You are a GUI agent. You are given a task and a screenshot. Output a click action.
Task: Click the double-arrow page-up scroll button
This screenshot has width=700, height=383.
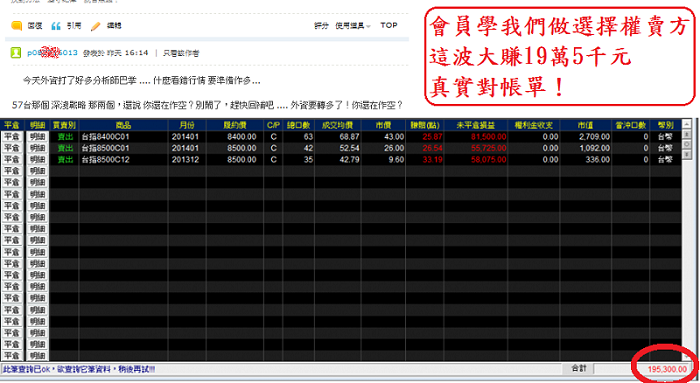point(687,134)
